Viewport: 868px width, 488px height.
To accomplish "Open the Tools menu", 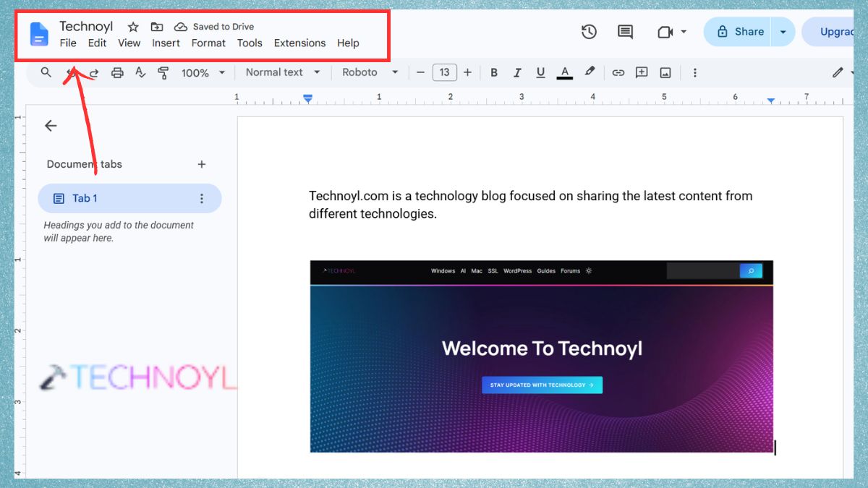I will (250, 43).
